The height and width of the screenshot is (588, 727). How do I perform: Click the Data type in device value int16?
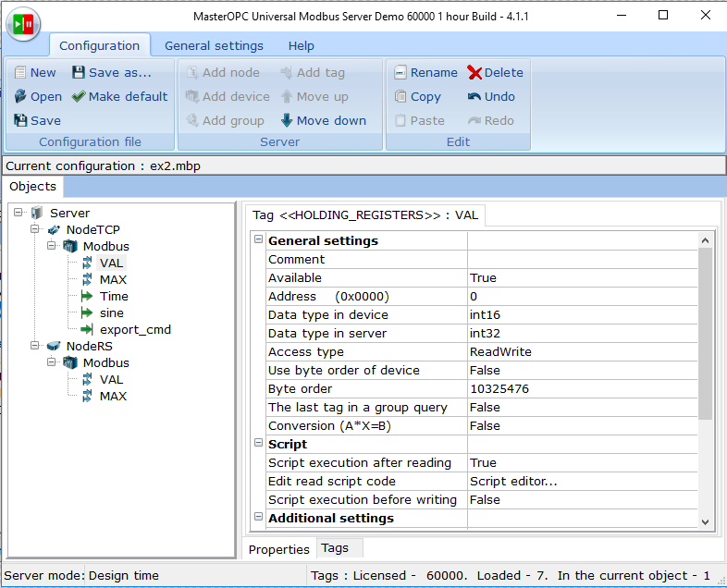point(582,314)
